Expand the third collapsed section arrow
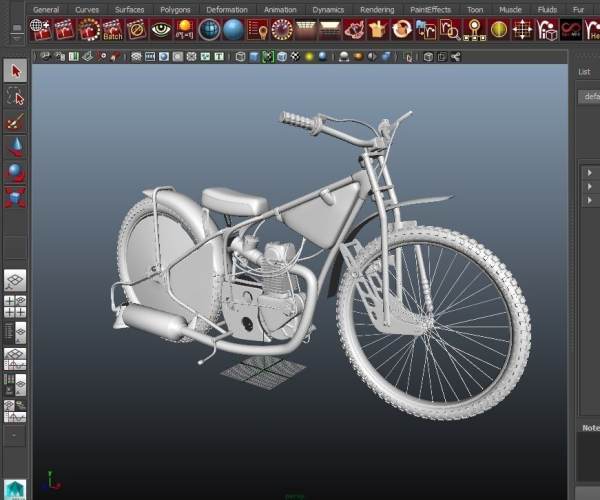 tap(589, 200)
